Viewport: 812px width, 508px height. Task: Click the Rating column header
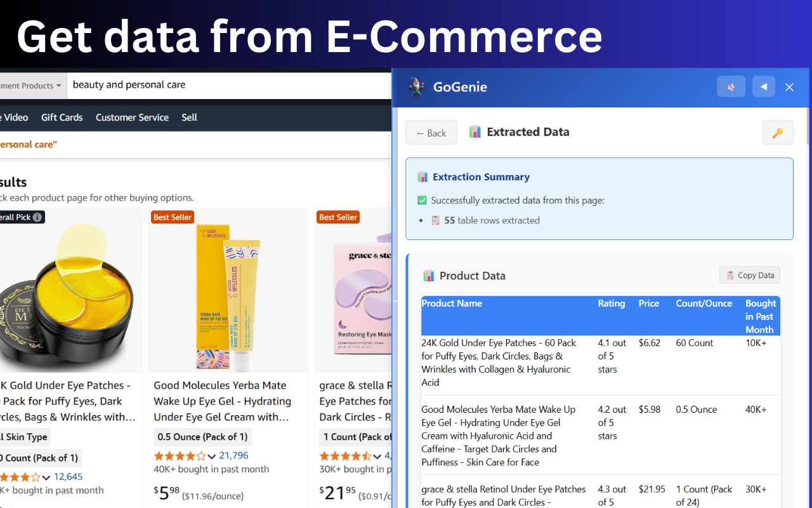coord(612,304)
